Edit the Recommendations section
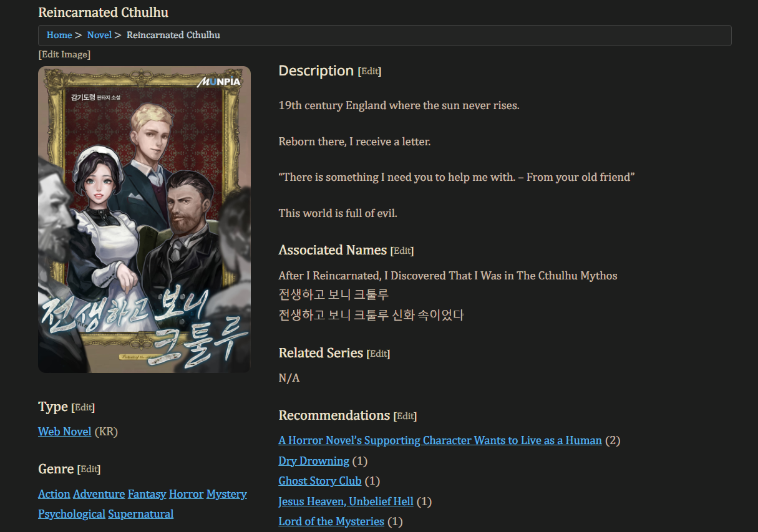 pyautogui.click(x=405, y=416)
